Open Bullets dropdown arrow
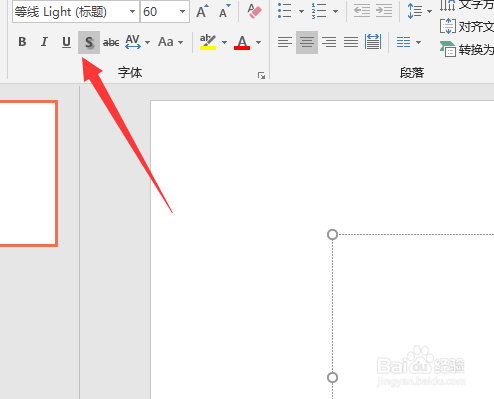 coord(301,11)
